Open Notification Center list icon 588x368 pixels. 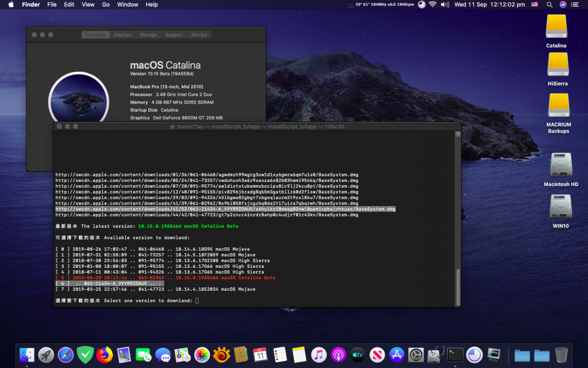(575, 5)
